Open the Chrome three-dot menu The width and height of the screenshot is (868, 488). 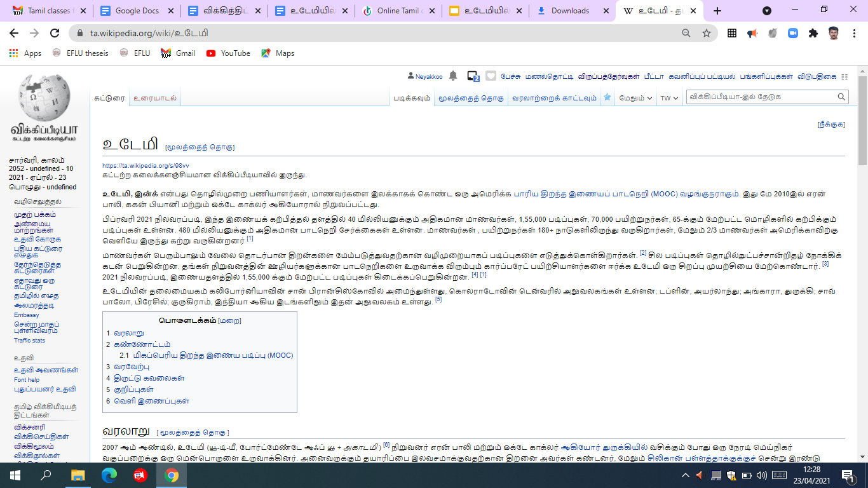tap(853, 33)
